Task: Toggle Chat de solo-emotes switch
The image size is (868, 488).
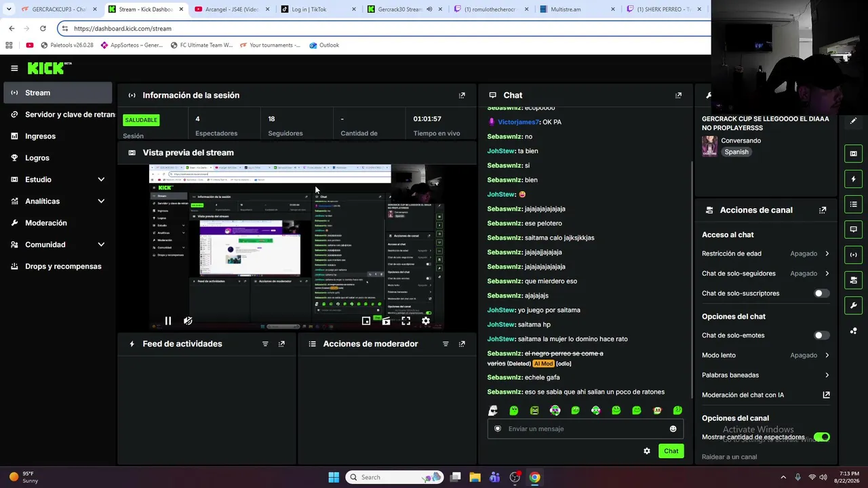Action: (x=821, y=335)
